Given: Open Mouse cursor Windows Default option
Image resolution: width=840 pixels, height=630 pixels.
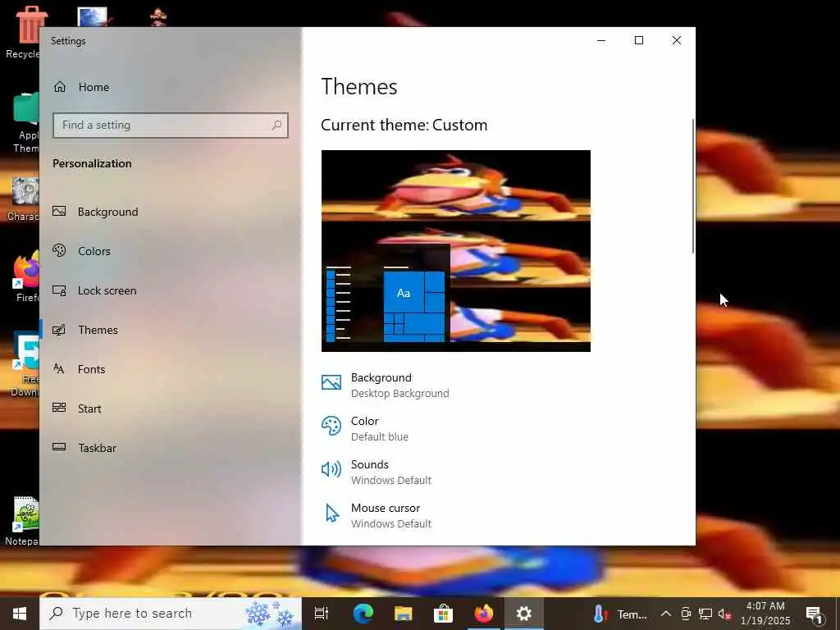Looking at the screenshot, I should 376,515.
